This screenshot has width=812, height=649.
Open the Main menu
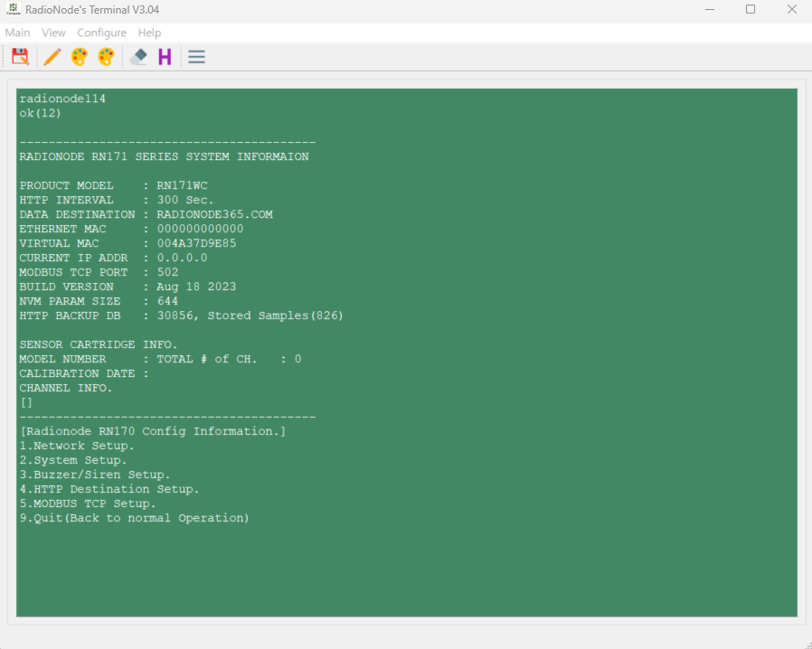coord(17,33)
